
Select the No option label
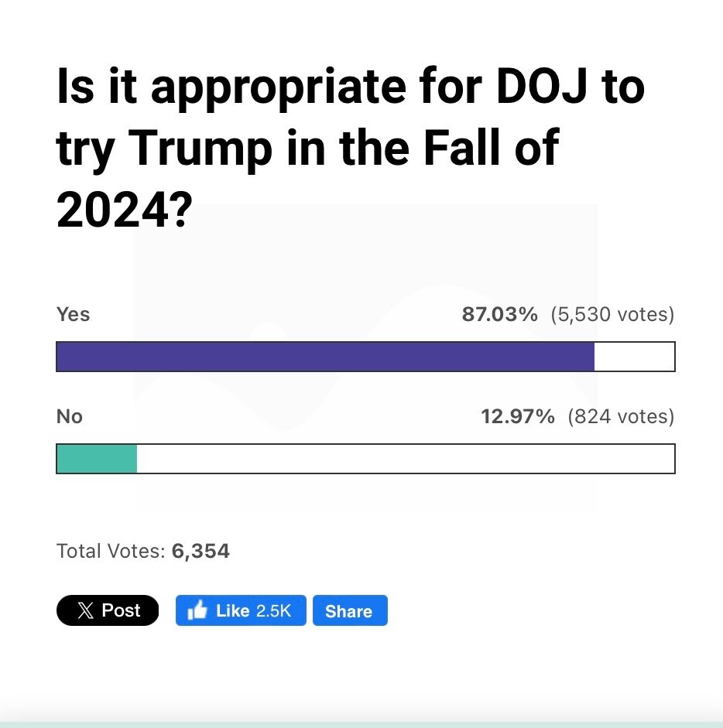point(69,416)
